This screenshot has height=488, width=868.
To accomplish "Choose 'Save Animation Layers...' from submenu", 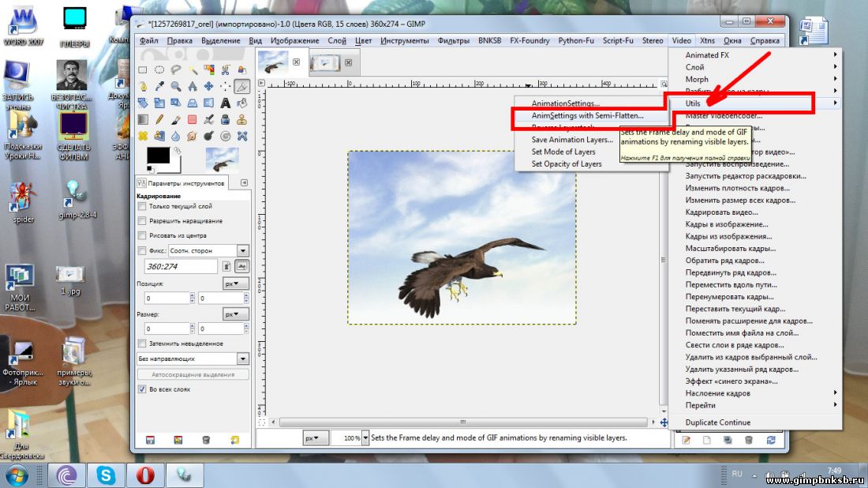I will coord(572,140).
